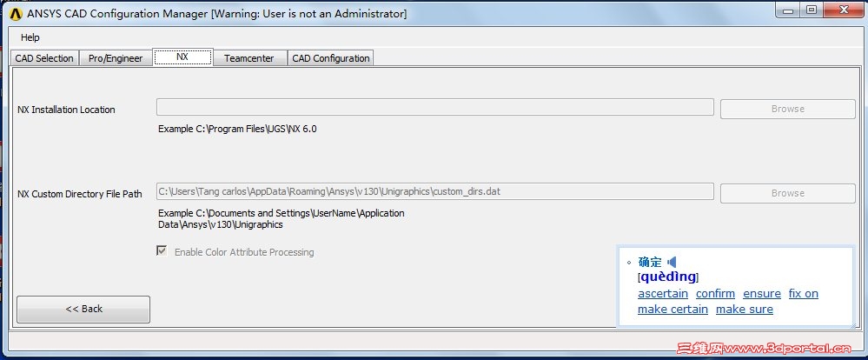Screen dimensions: 868x360
Task: Play pronunciation with the speaker icon
Action: coord(672,262)
